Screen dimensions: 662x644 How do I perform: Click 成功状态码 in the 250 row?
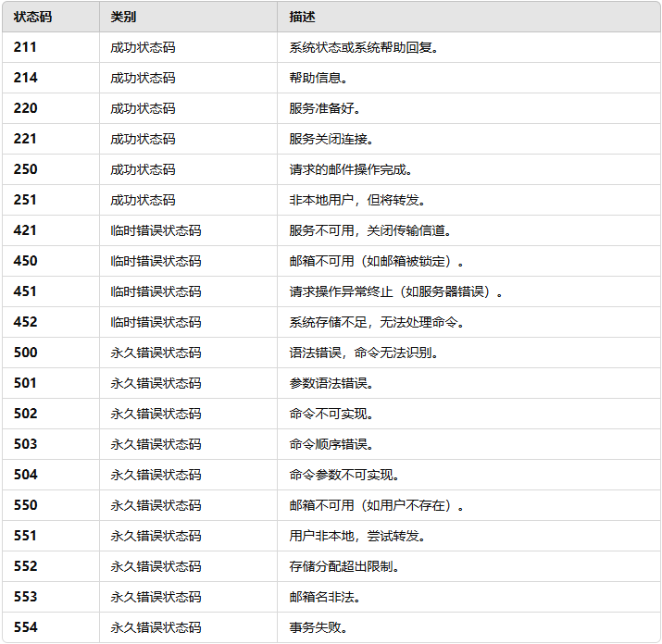[x=143, y=169]
